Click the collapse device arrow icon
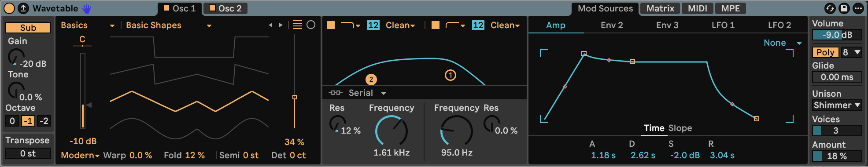 click(23, 8)
